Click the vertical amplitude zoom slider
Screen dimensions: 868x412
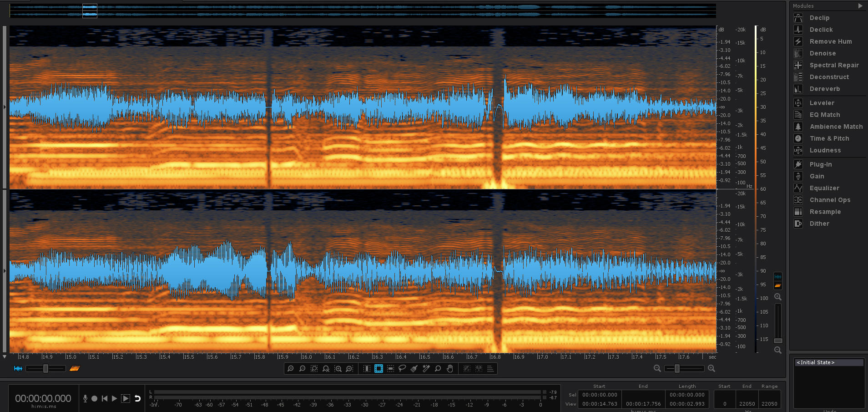(x=778, y=341)
